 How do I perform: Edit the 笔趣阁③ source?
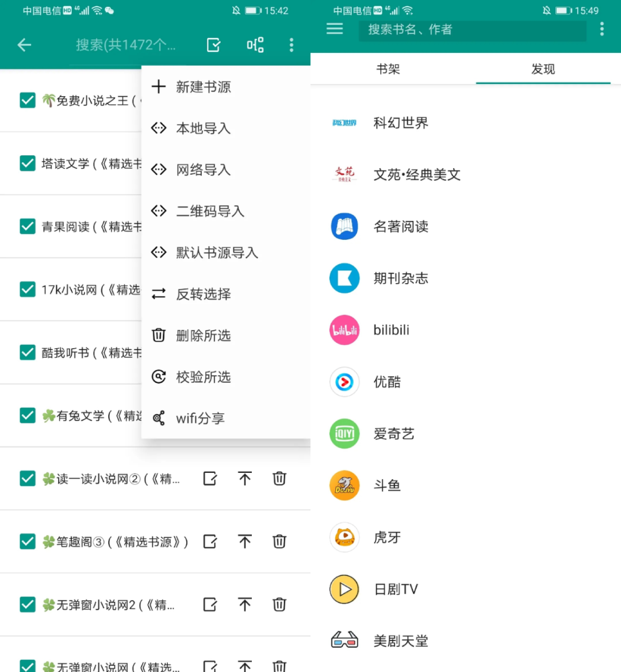(210, 541)
